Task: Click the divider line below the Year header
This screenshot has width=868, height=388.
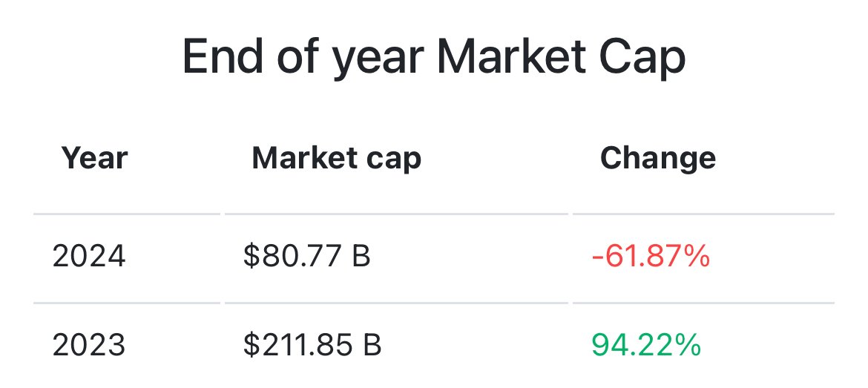Action: (127, 214)
